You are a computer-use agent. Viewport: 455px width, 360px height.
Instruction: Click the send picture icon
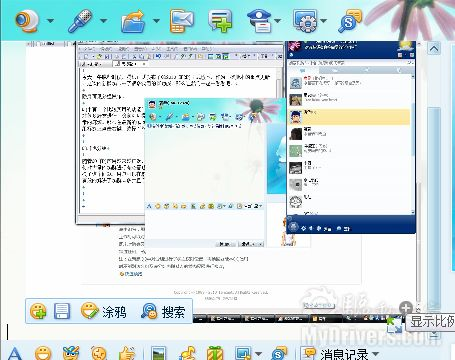[x=158, y=353]
